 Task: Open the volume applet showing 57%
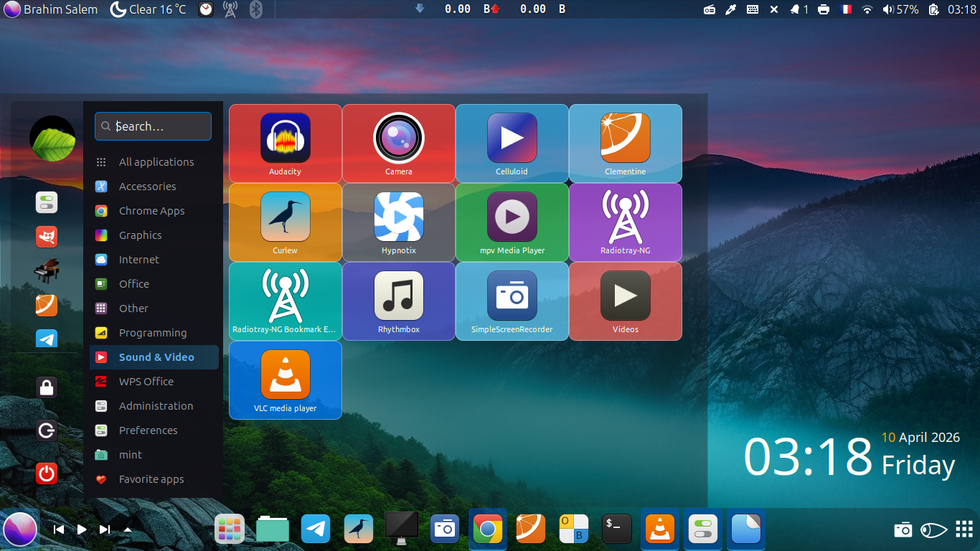coord(900,9)
